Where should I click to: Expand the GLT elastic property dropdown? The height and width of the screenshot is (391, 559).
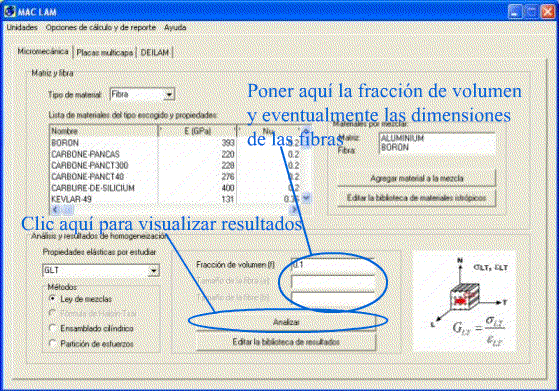tap(154, 271)
